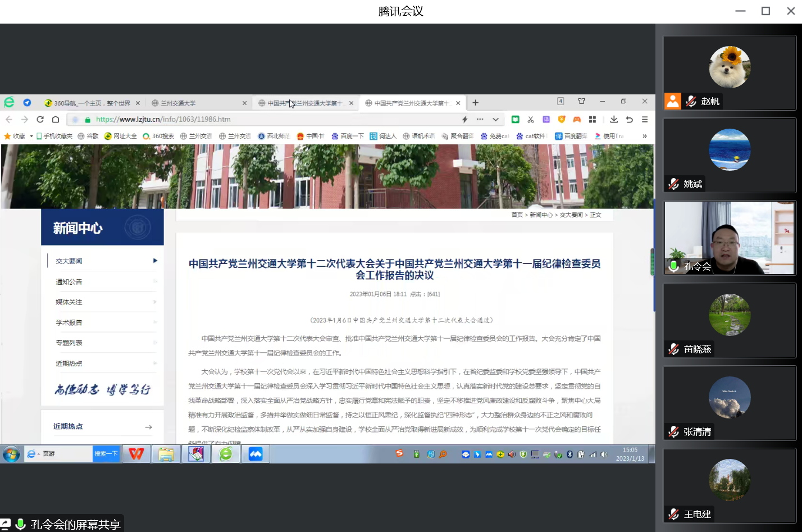
Task: Expand the address bar dropdown arrow
Action: coord(495,119)
